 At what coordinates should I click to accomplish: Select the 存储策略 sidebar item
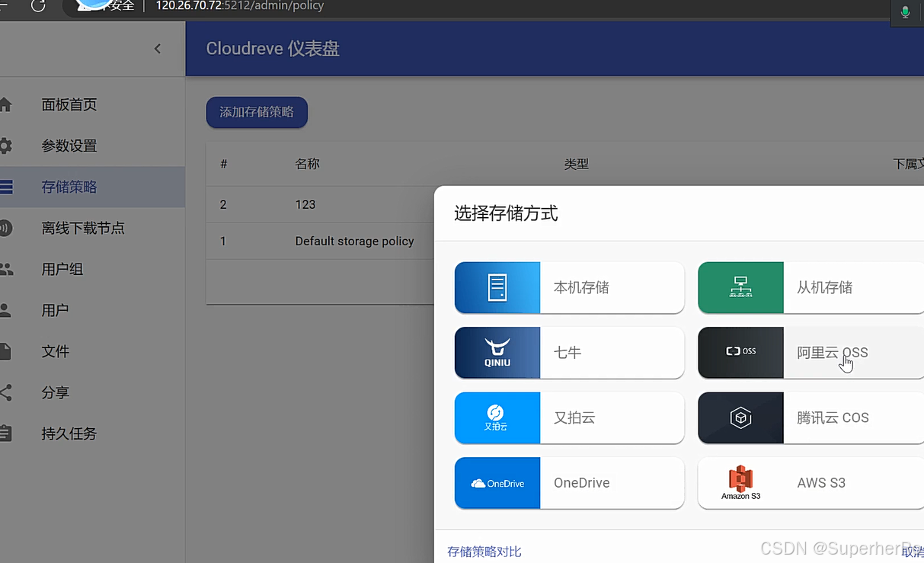[92, 187]
